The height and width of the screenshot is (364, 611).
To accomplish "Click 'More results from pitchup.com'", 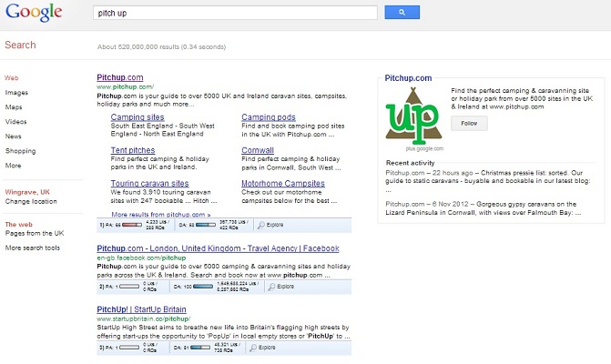I will click(x=161, y=214).
